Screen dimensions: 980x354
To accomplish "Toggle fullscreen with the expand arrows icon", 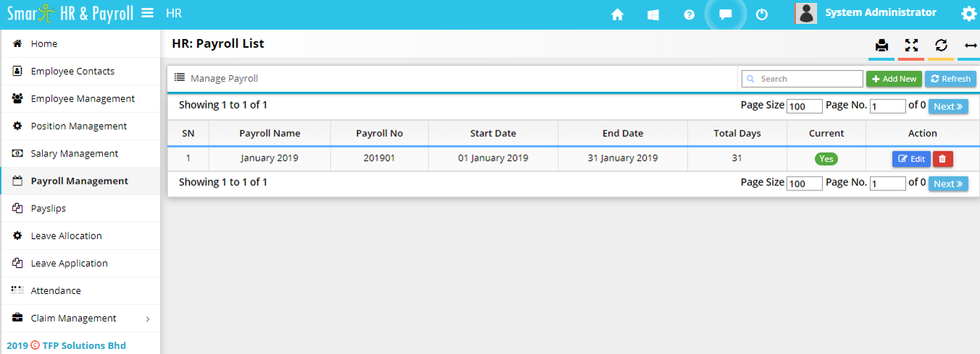I will click(911, 46).
